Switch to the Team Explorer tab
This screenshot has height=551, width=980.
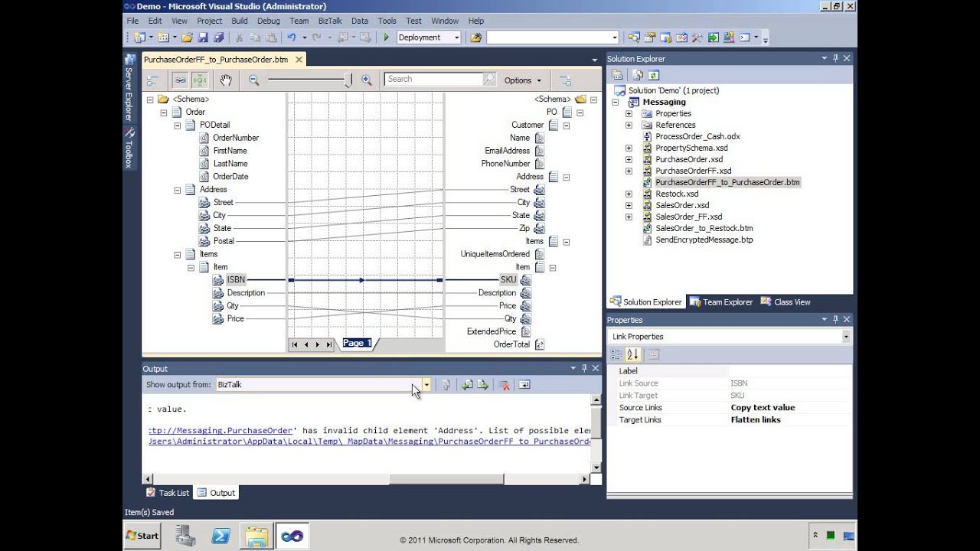721,302
